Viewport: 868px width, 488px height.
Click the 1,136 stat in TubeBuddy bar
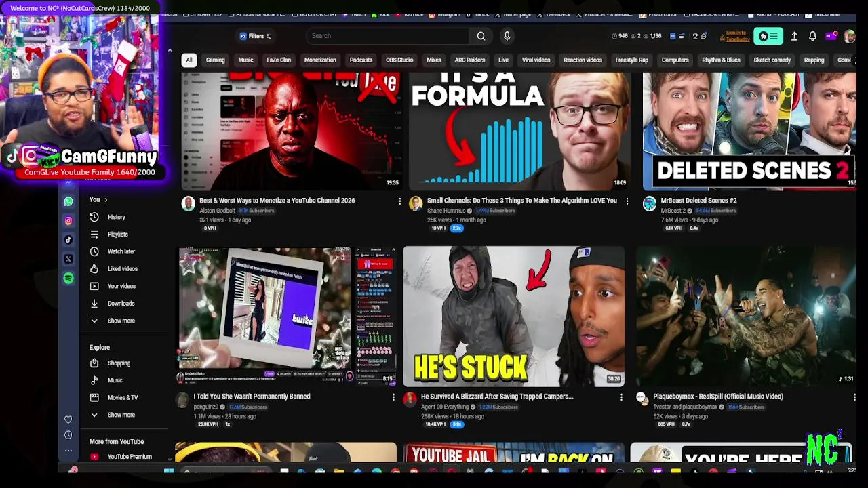(652, 36)
